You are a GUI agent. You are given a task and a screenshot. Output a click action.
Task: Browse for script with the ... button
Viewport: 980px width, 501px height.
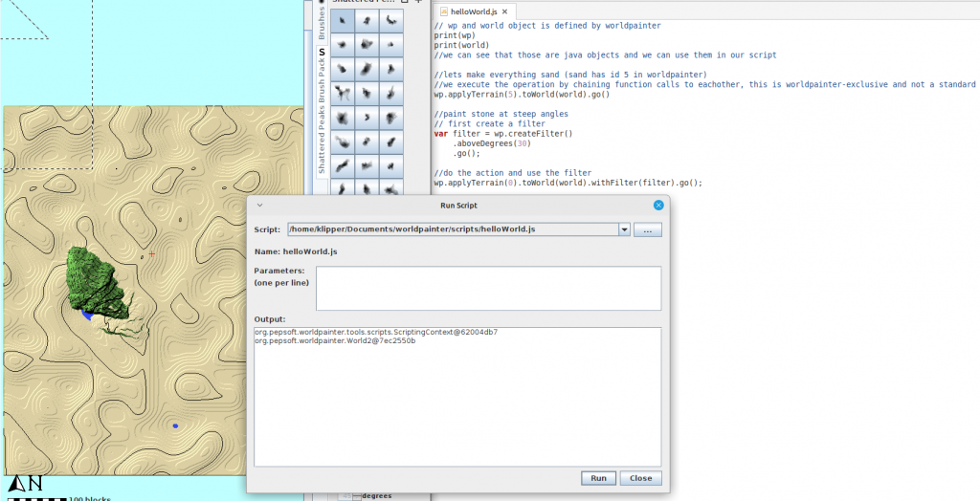648,229
